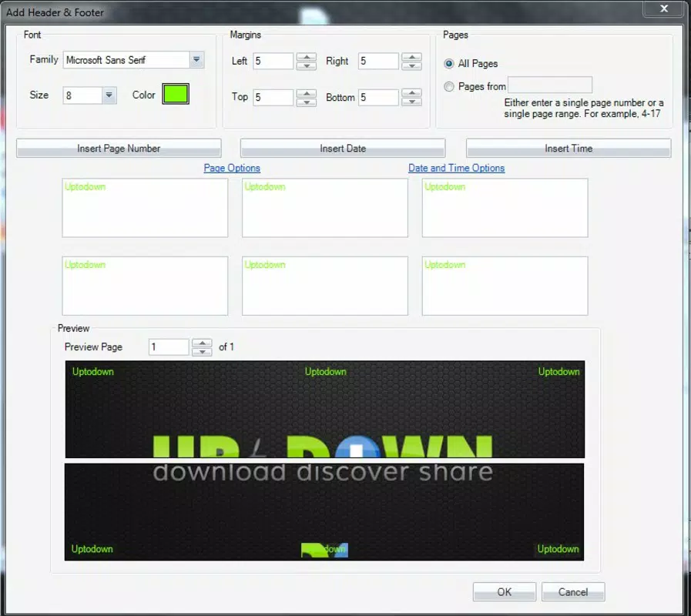Viewport: 691px width, 616px height.
Task: Click the Preview Page number field
Action: pyautogui.click(x=169, y=346)
